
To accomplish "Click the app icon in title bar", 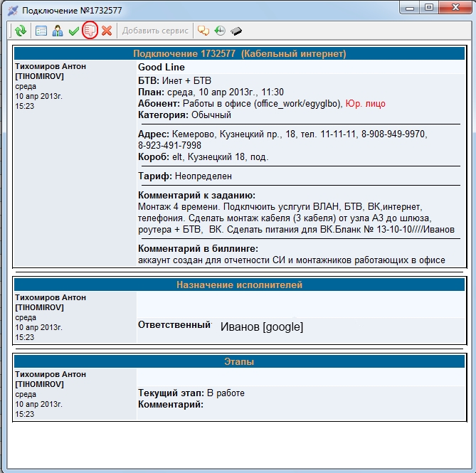I will coord(12,11).
